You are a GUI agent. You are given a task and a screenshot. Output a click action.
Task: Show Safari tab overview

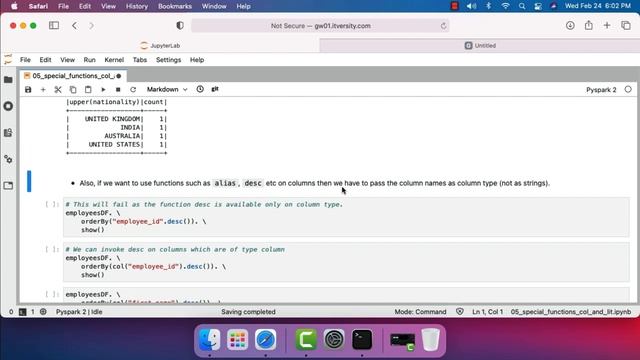[626, 26]
